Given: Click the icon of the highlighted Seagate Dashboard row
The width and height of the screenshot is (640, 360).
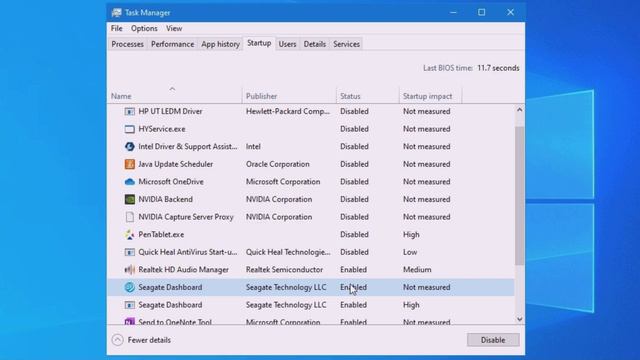Looking at the screenshot, I should 129,287.
